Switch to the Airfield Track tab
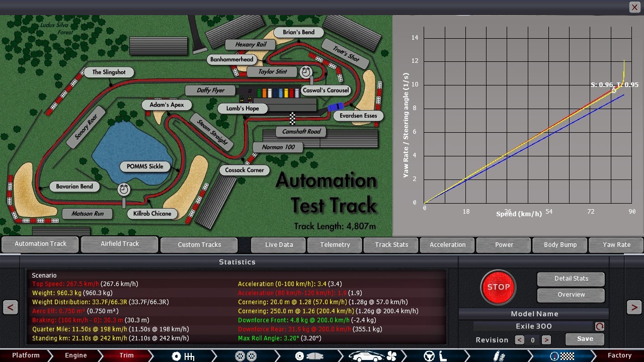 click(120, 244)
